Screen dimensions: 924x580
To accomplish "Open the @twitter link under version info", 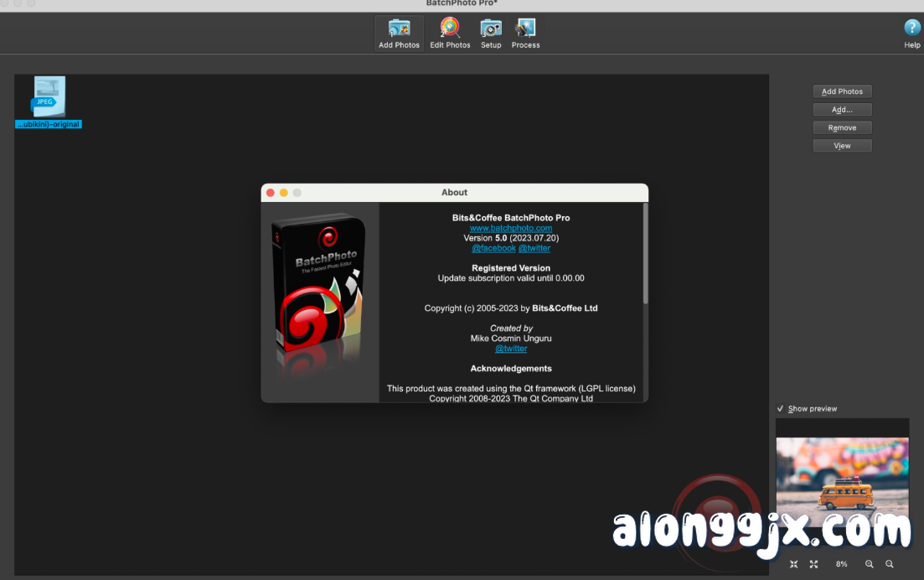I will click(x=534, y=248).
